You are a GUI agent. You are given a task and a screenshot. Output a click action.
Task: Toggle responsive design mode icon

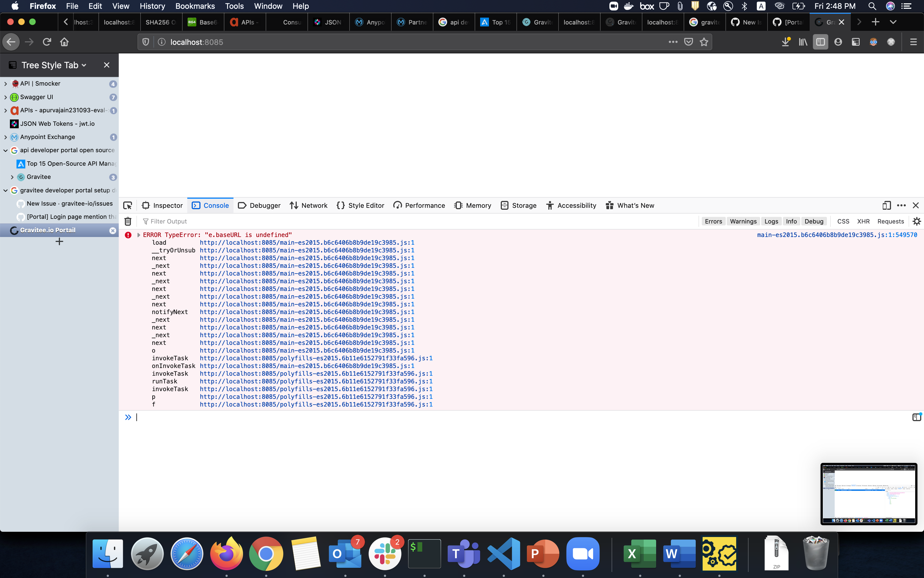coord(887,206)
